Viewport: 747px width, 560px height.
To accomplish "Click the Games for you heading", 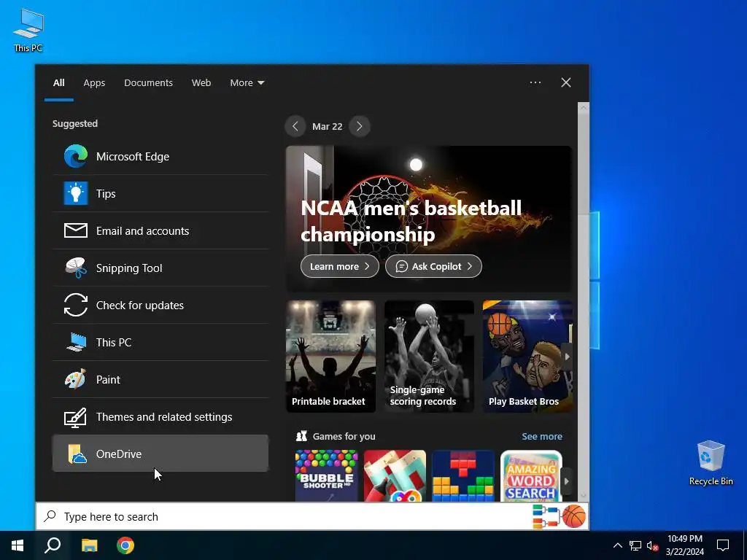I will (344, 436).
